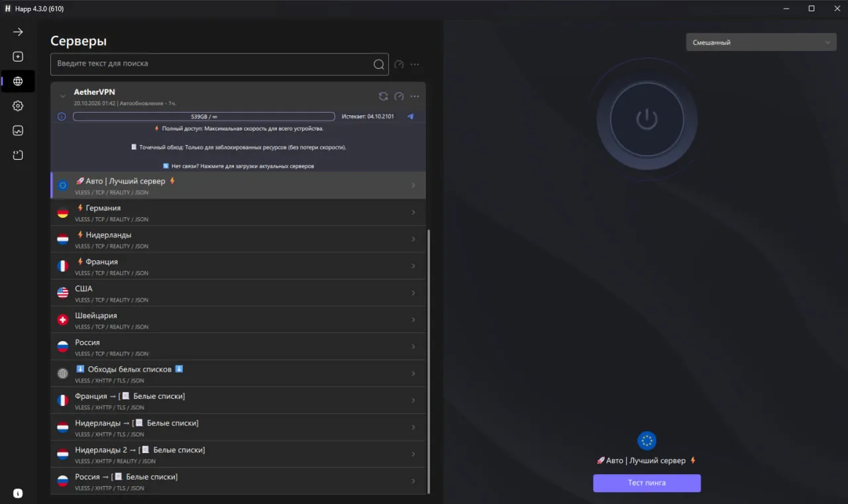Click the EU flag above selected server name
Image resolution: width=848 pixels, height=504 pixels.
647,440
